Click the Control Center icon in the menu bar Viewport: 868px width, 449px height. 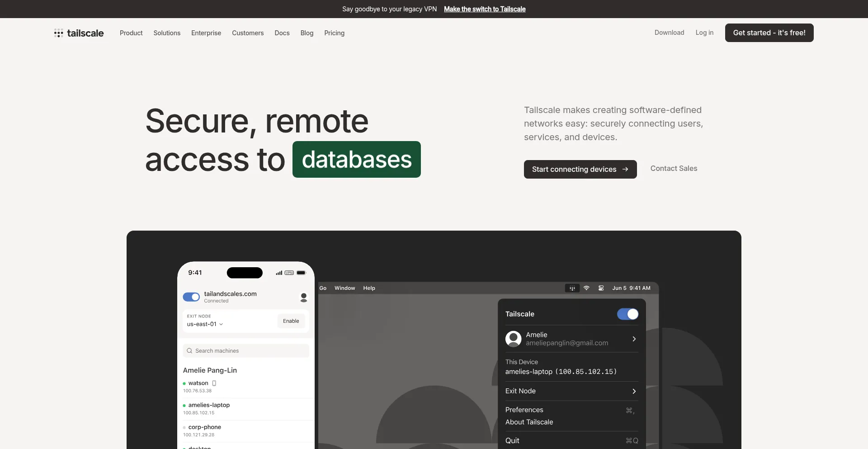[x=601, y=288]
